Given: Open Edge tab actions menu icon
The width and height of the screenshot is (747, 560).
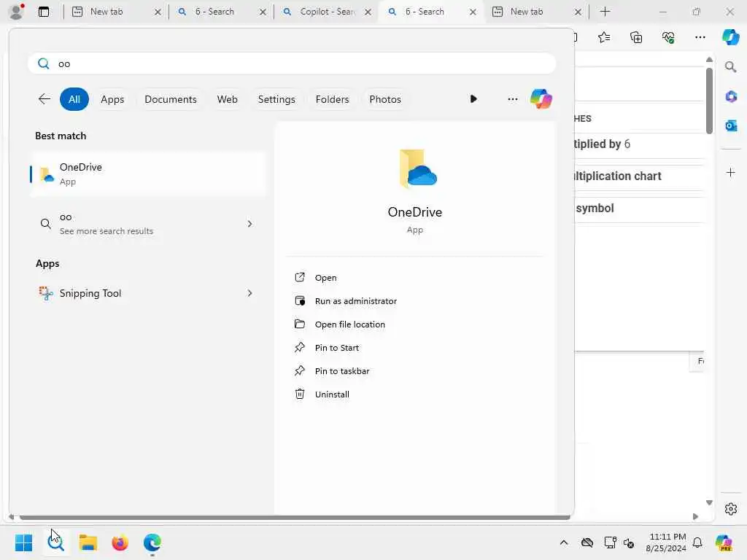Looking at the screenshot, I should (x=43, y=12).
